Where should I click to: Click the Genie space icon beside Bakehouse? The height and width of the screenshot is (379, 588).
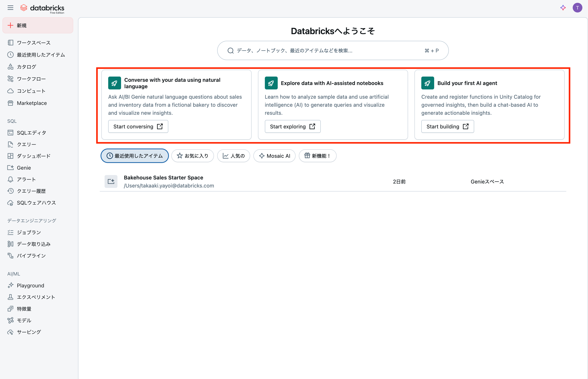coord(111,181)
